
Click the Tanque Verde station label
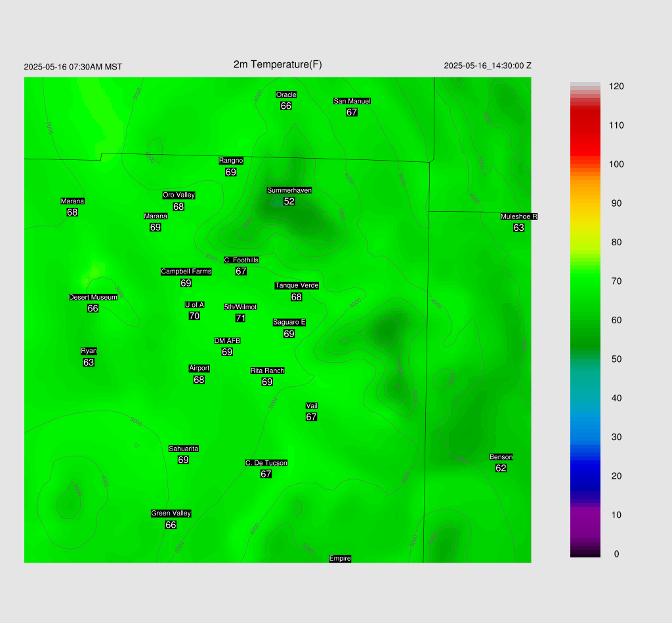click(297, 285)
